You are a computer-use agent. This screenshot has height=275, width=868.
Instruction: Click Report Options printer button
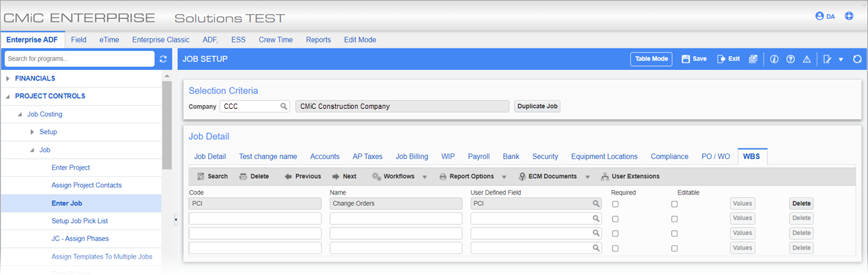coord(466,177)
